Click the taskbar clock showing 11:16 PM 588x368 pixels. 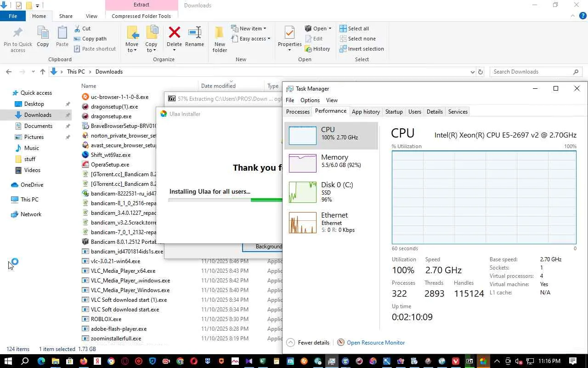[x=549, y=361]
